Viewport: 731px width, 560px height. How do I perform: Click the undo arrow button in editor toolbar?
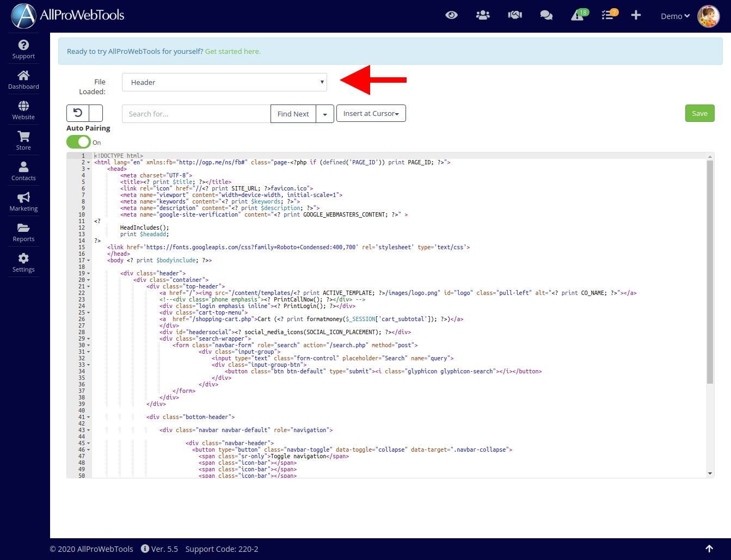(x=78, y=113)
